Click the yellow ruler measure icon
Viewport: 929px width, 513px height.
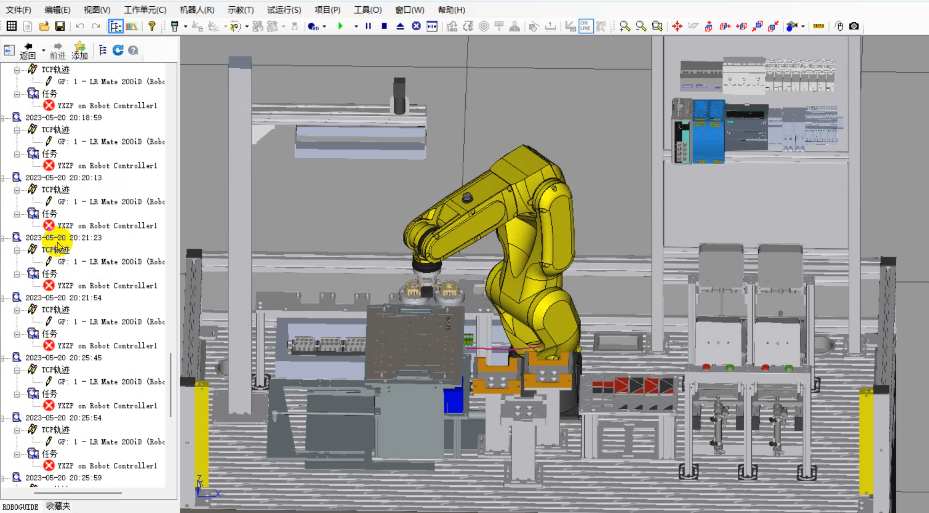point(819,26)
